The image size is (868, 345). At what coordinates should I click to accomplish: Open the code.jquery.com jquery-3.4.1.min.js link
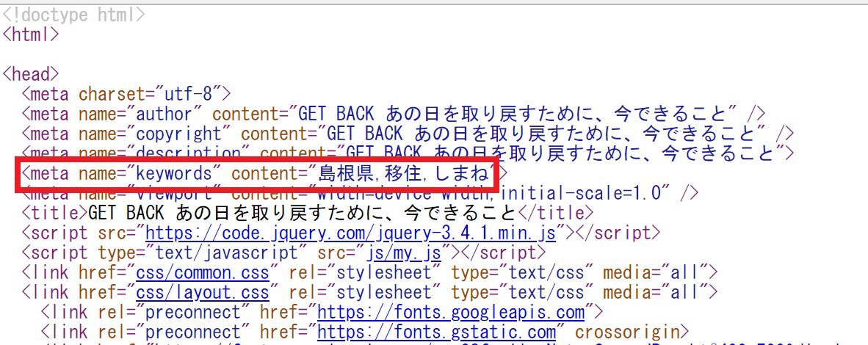(350, 233)
